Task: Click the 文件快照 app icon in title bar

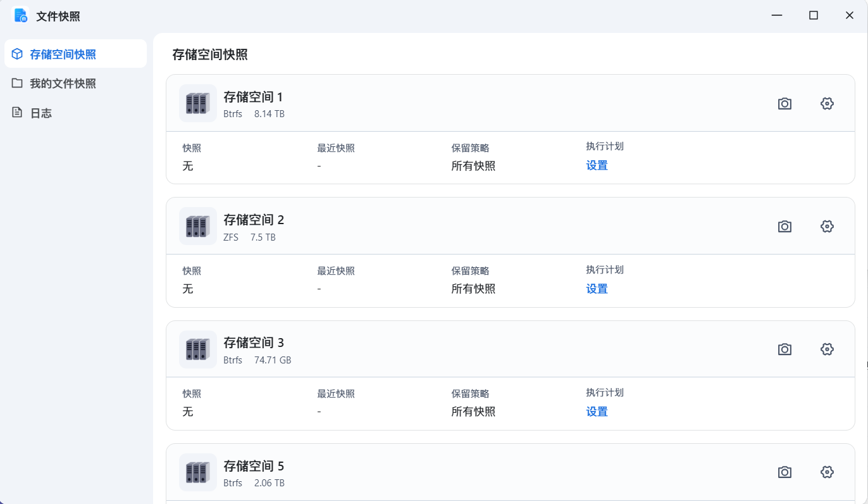Action: (x=22, y=16)
